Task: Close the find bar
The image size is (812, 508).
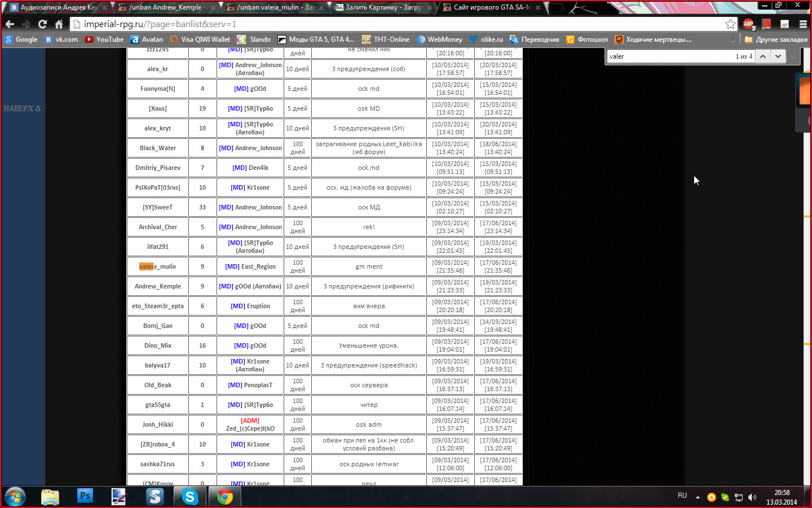Action: (x=793, y=56)
